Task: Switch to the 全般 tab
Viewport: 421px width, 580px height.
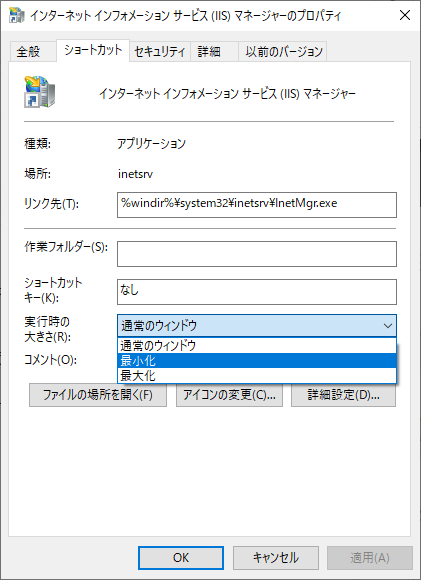Action: (x=33, y=51)
